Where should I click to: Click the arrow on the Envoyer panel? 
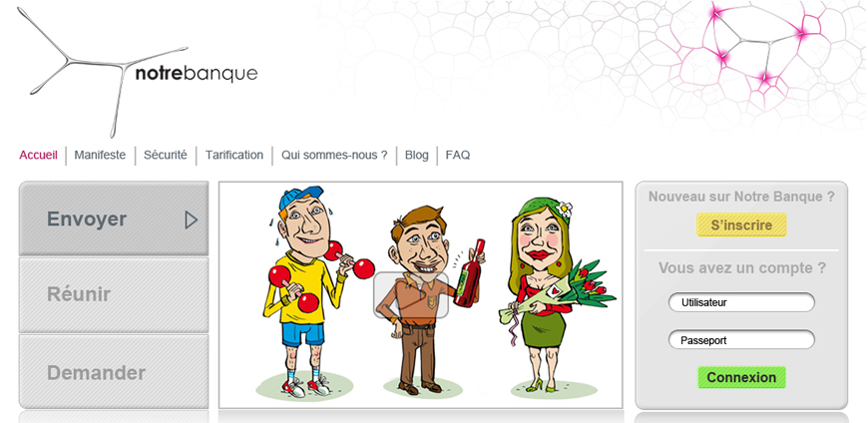point(191,219)
